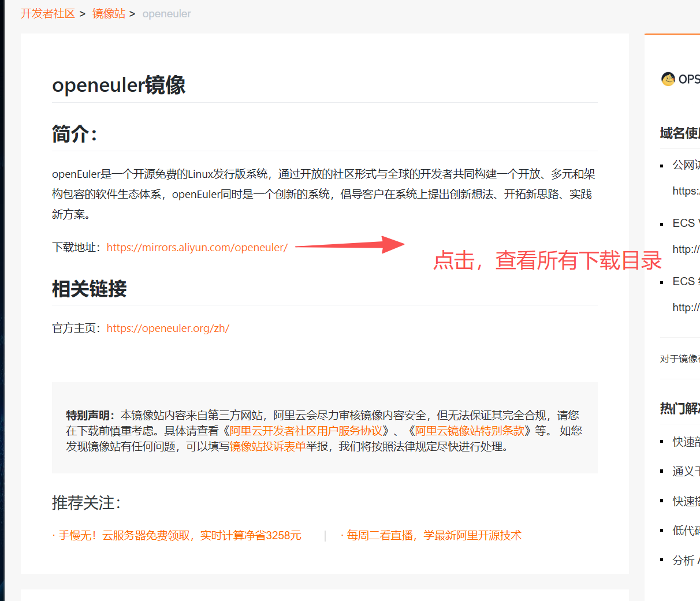Open the sidebar item starting with 分析

[686, 560]
